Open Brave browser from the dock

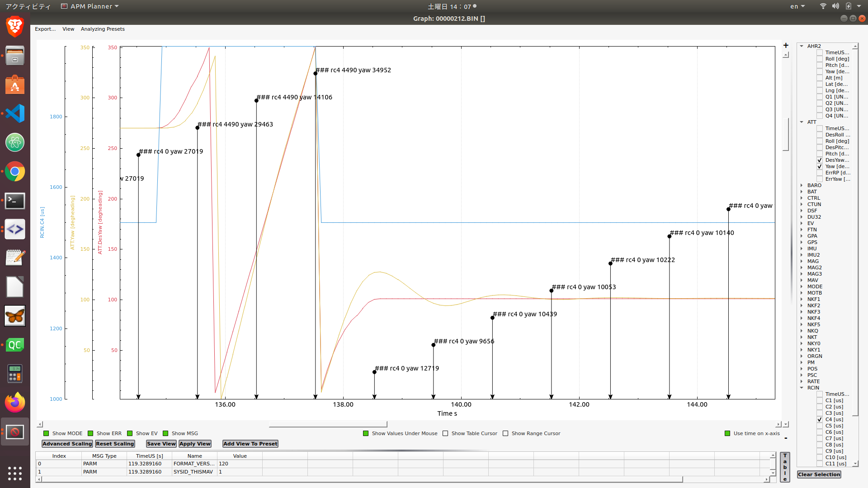pos(15,26)
